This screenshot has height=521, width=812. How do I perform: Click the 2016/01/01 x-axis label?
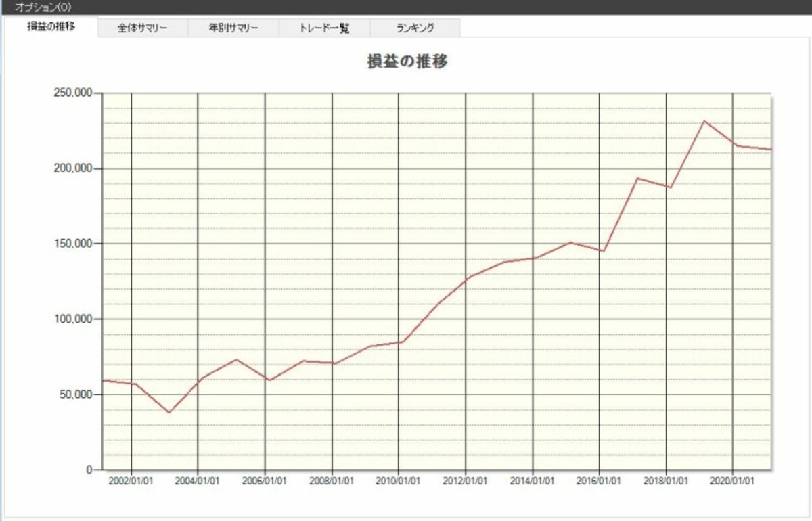600,480
